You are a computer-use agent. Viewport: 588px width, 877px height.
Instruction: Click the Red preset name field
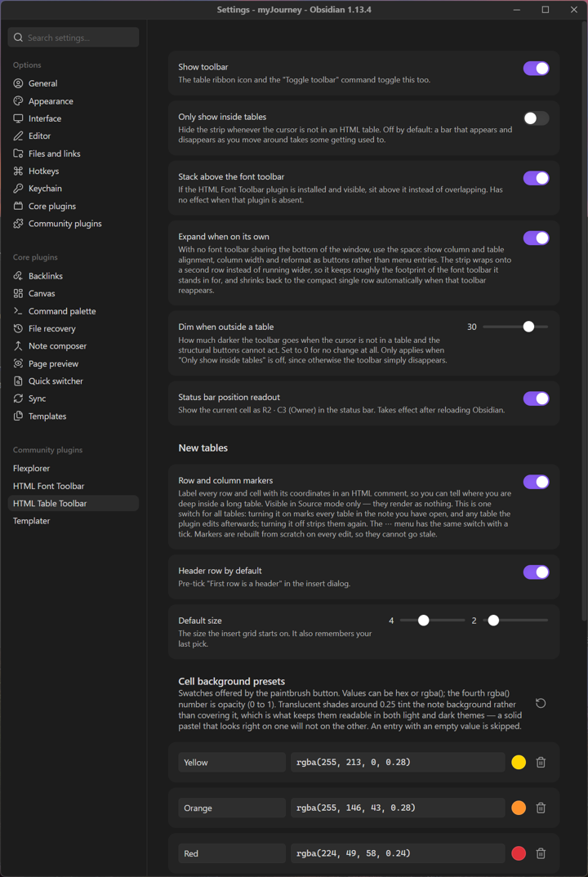point(232,853)
